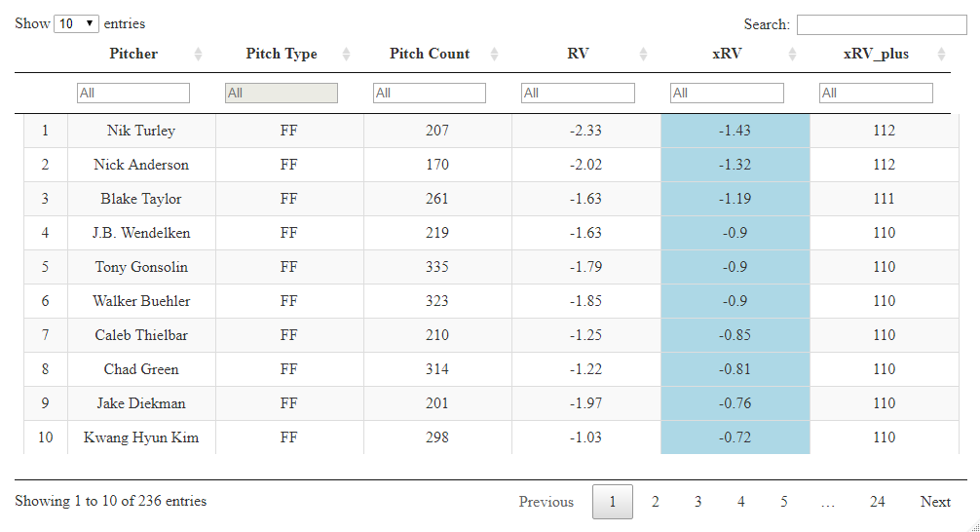Jump to page 24 of results
The height and width of the screenshot is (532, 980).
[877, 502]
